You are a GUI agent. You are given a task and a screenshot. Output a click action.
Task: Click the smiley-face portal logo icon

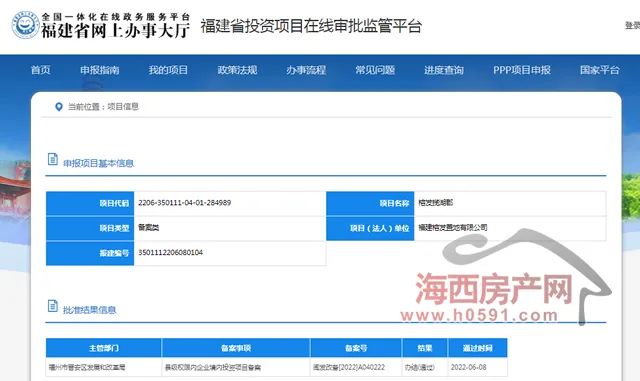click(25, 25)
